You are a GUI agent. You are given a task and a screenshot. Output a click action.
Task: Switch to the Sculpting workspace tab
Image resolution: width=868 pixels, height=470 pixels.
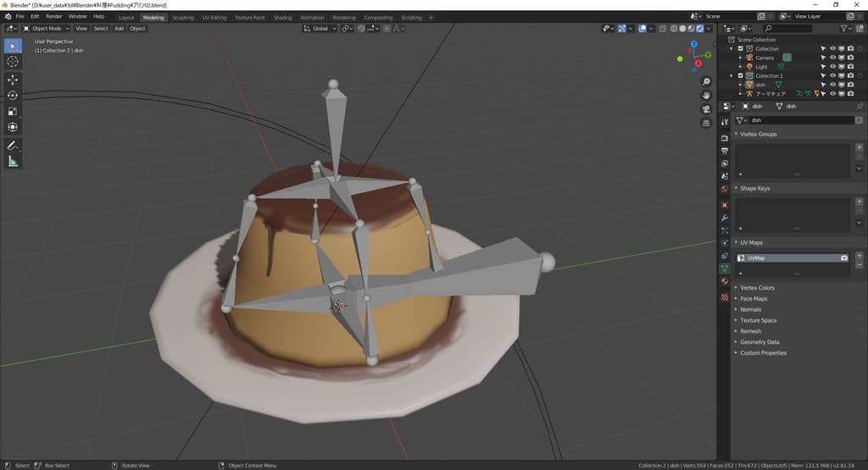coord(182,17)
